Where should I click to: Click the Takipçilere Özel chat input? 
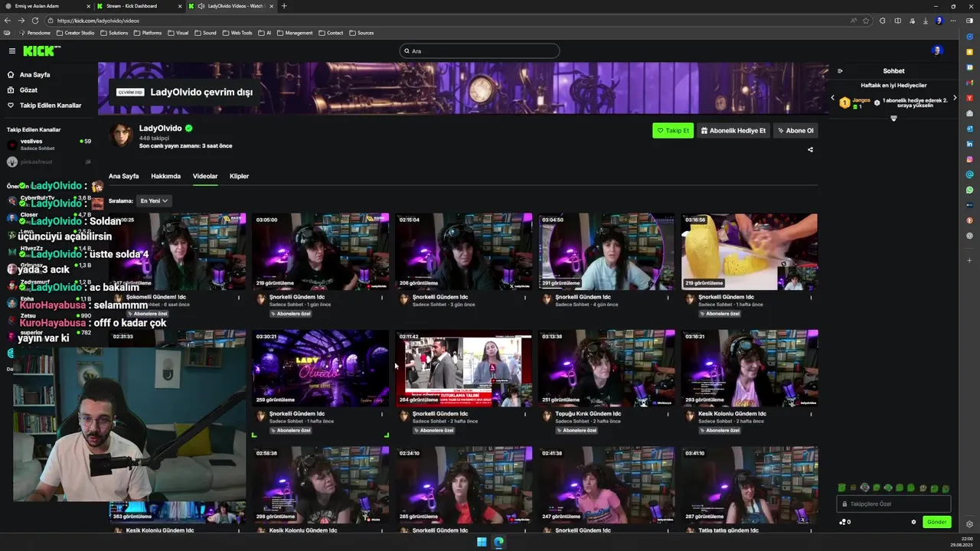893,504
